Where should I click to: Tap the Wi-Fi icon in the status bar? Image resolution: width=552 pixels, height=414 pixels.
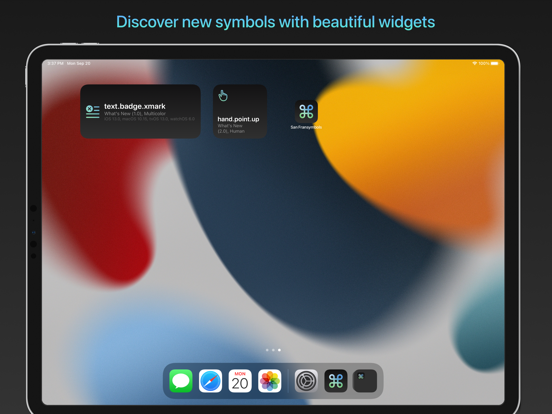(475, 63)
